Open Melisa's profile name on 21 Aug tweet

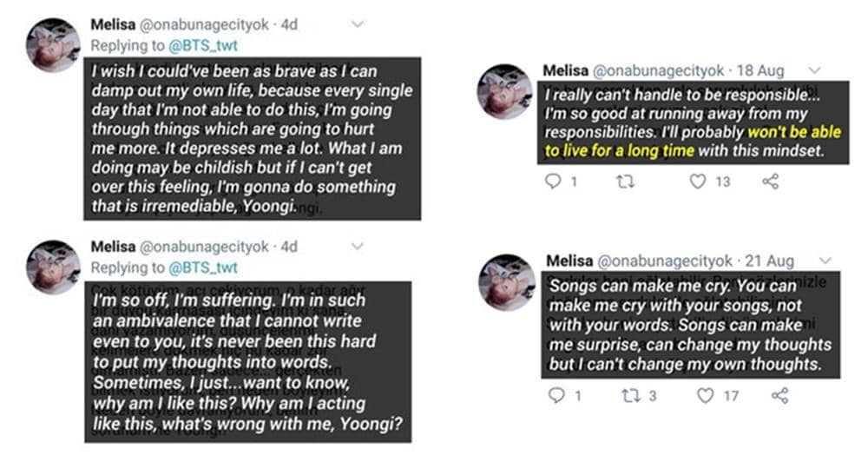point(569,261)
